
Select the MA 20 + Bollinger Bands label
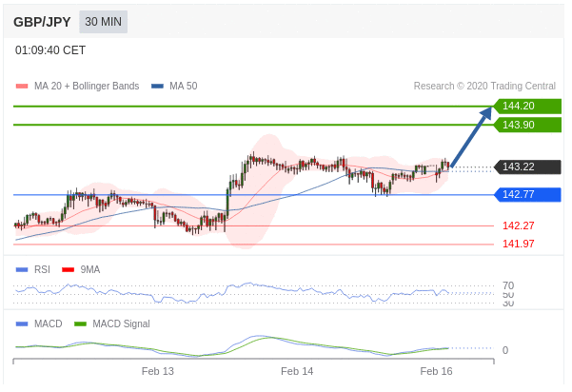(87, 86)
